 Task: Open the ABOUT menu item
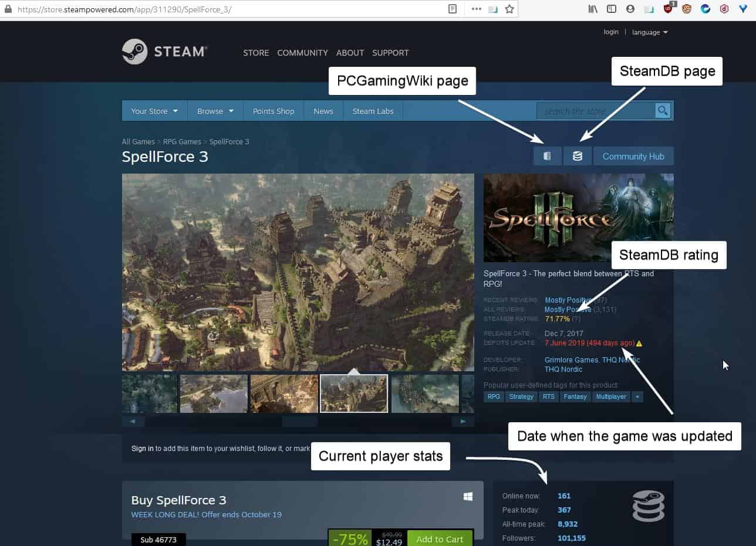350,53
